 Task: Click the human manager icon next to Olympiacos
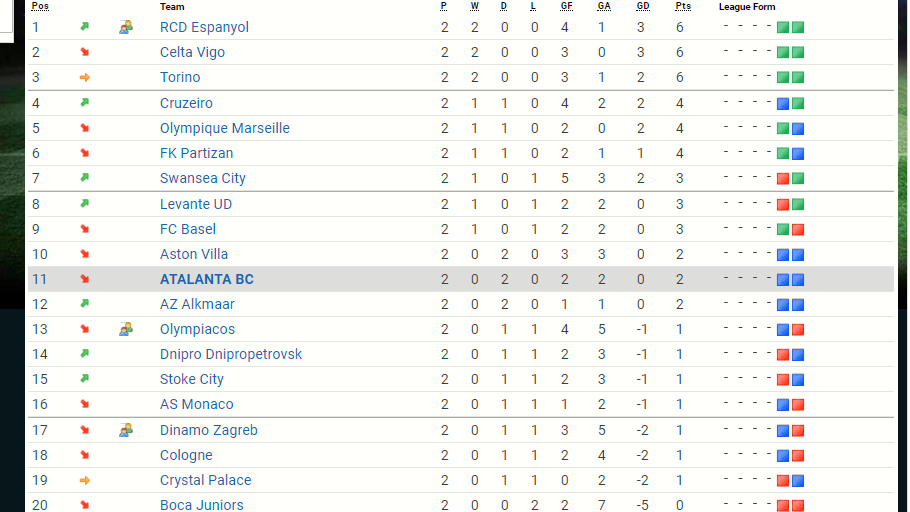tap(126, 329)
